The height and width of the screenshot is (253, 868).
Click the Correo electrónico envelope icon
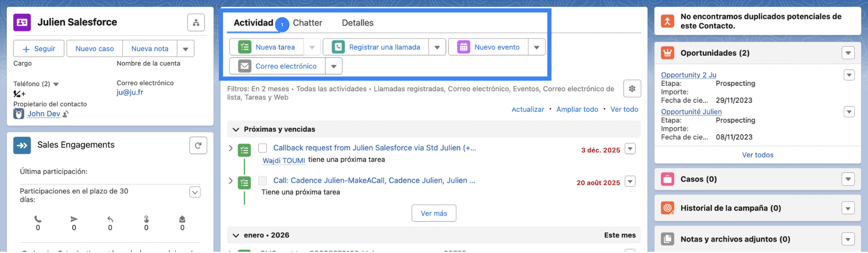[244, 66]
